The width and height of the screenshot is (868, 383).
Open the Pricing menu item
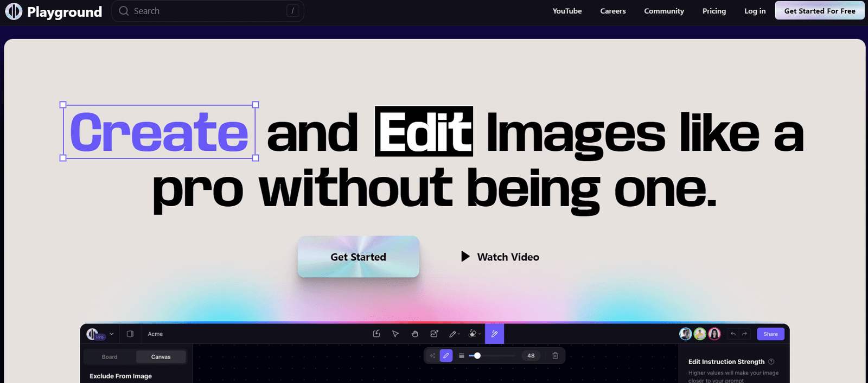coord(714,11)
